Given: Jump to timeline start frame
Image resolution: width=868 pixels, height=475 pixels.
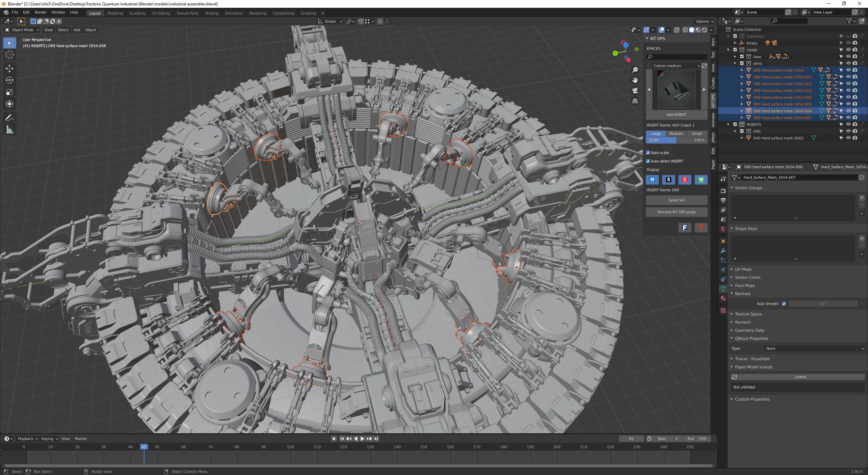Looking at the screenshot, I should click(342, 439).
